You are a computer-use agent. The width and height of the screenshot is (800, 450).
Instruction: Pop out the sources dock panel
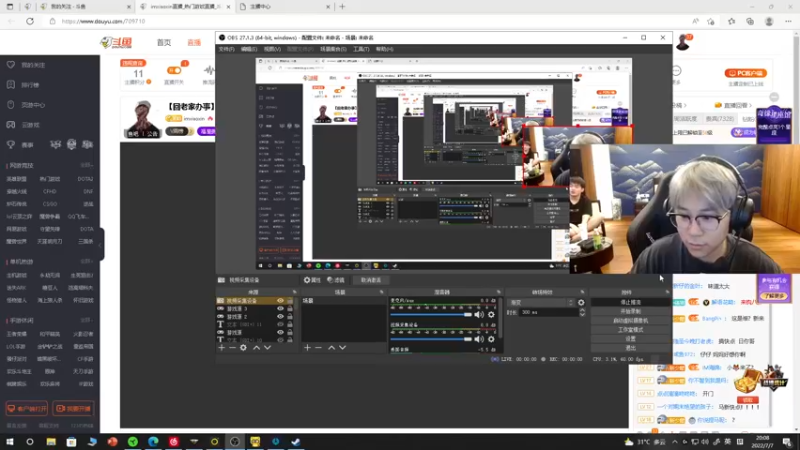[294, 292]
